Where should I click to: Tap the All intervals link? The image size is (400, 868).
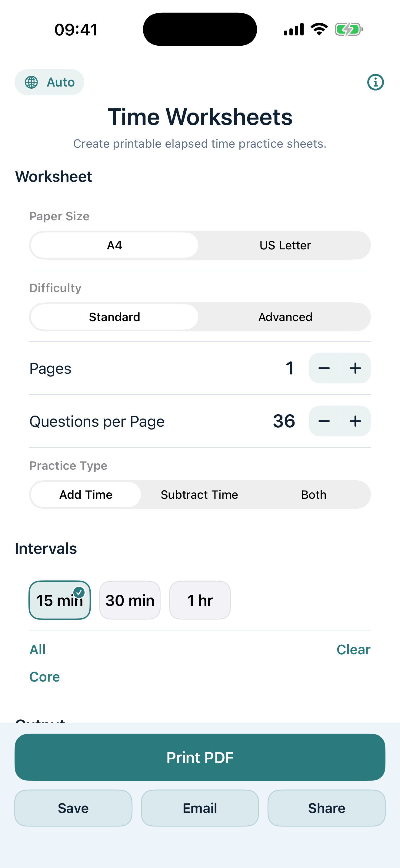pos(38,650)
